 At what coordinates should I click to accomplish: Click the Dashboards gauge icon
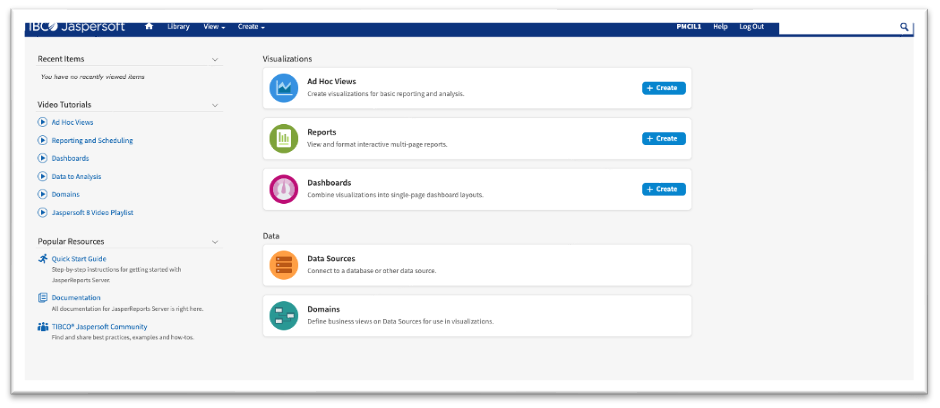(x=284, y=189)
